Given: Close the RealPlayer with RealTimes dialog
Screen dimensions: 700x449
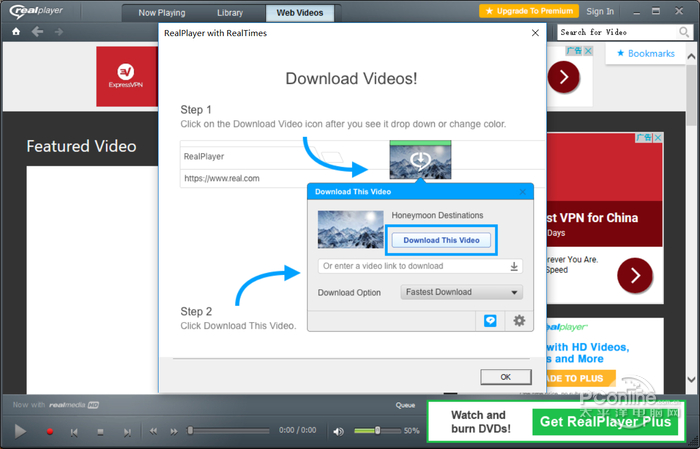Looking at the screenshot, I should click(535, 33).
